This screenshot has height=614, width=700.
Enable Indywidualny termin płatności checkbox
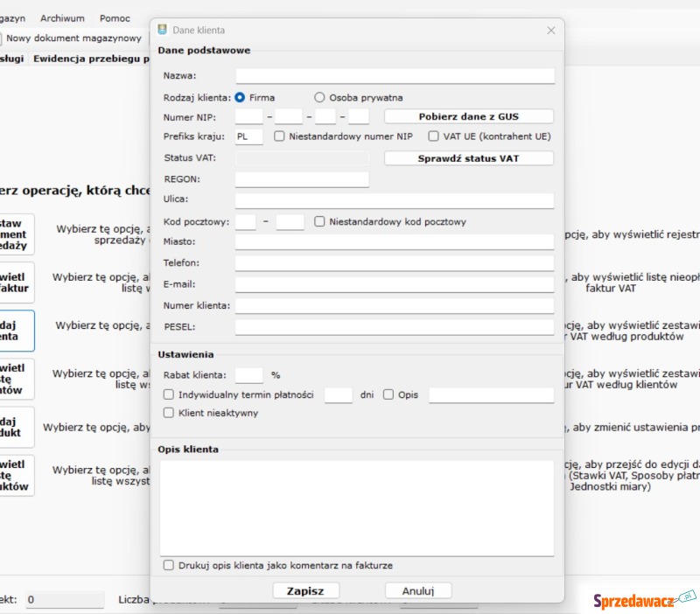coord(169,394)
